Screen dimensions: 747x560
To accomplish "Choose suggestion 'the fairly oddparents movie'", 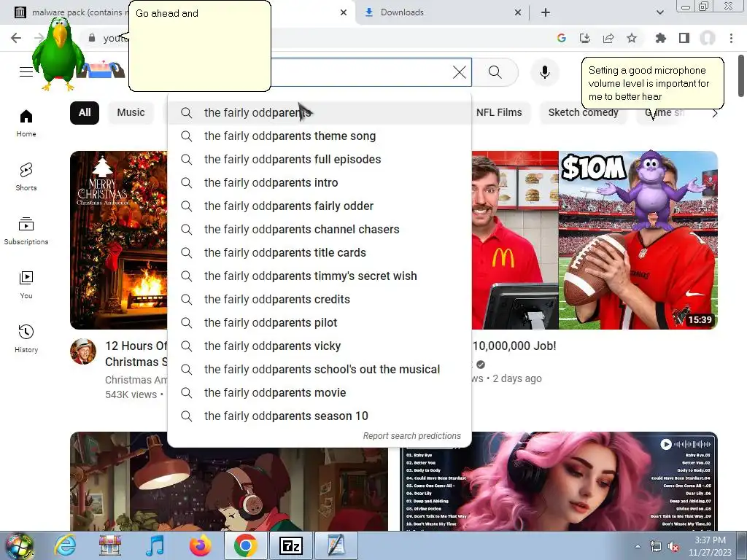I will pos(320,393).
